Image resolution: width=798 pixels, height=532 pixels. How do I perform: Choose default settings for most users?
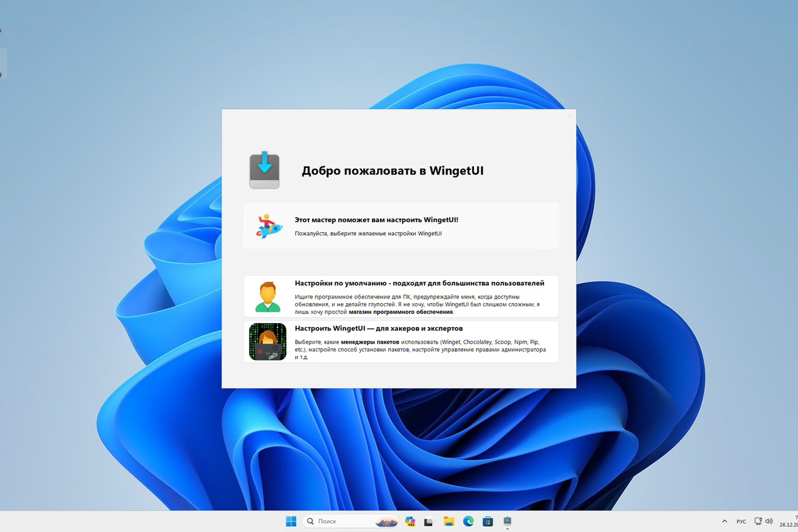401,296
